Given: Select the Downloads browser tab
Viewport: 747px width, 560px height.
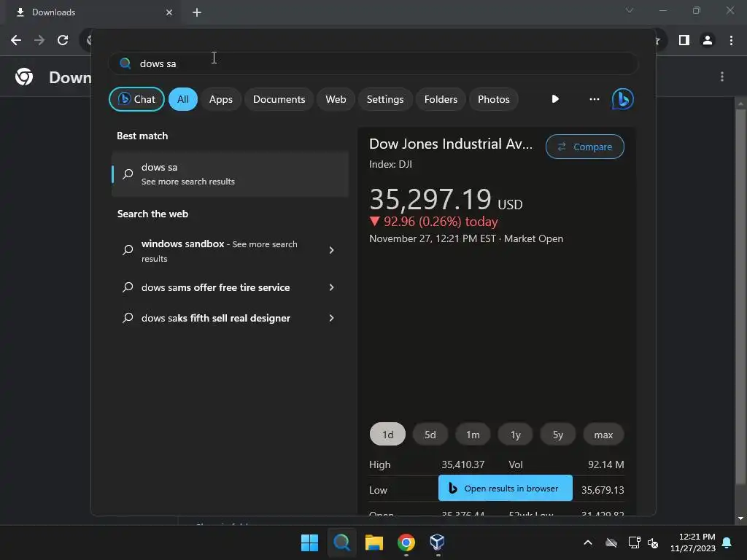Looking at the screenshot, I should click(93, 12).
